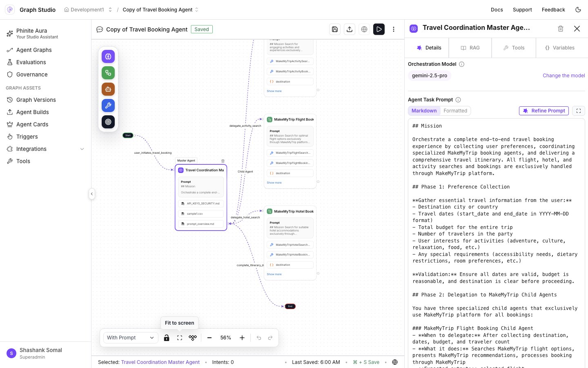This screenshot has width=588, height=368.
Task: Delete the agent with the panel trash icon
Action: point(561,29)
